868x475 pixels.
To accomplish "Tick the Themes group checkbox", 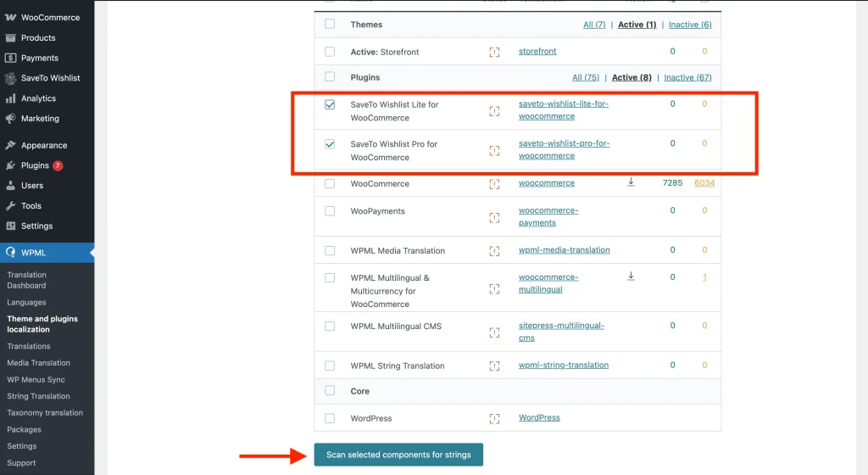I will click(330, 24).
